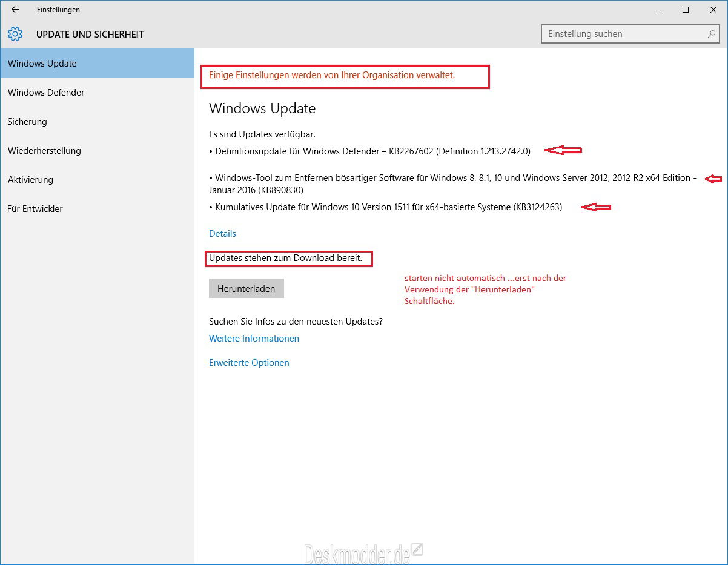Select Windows Update in sidebar
Image resolution: width=728 pixels, height=565 pixels.
click(x=97, y=63)
